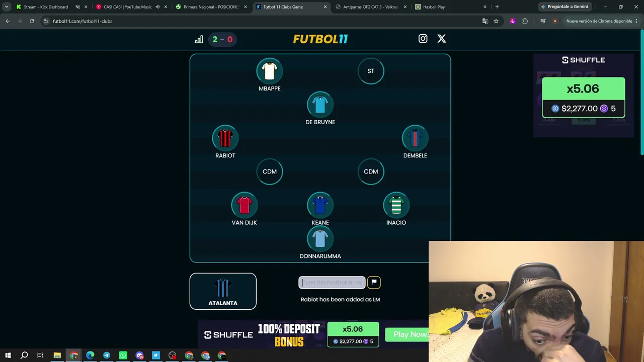The width and height of the screenshot is (644, 362).
Task: Open the Extensions puzzle menu
Action: pyautogui.click(x=525, y=21)
